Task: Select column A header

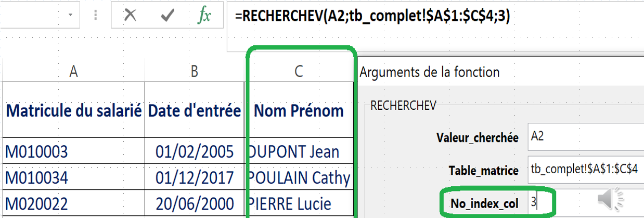Action: click(x=73, y=72)
